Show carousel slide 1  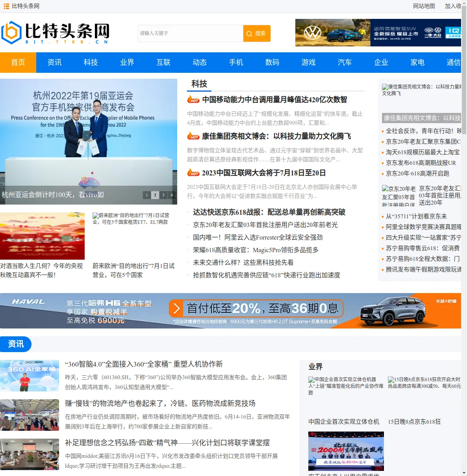147,195
